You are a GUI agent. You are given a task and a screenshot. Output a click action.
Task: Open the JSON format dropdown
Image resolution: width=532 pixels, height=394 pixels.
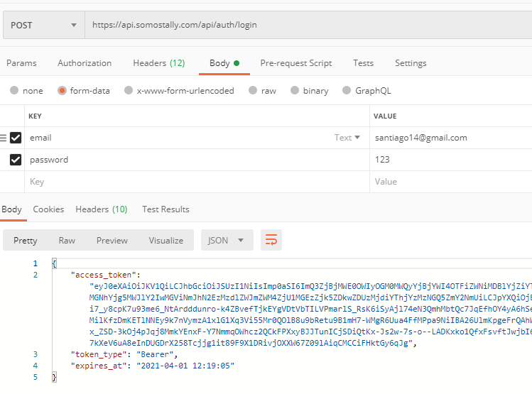pyautogui.click(x=227, y=241)
